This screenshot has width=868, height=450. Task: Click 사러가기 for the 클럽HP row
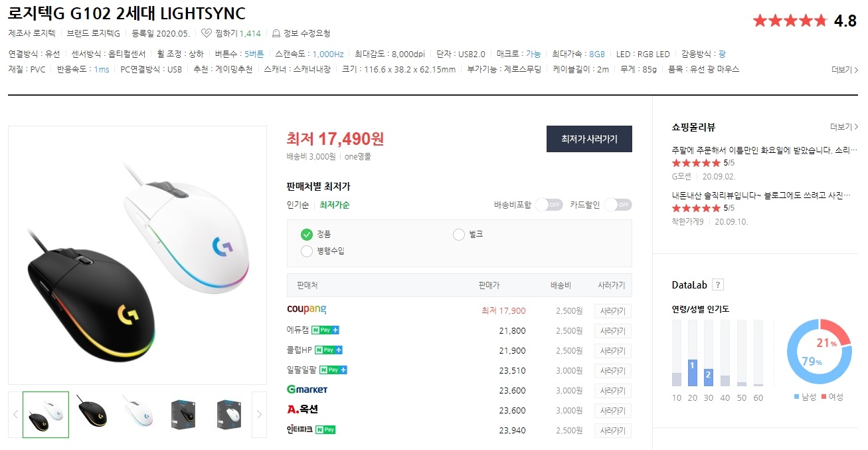click(x=612, y=351)
